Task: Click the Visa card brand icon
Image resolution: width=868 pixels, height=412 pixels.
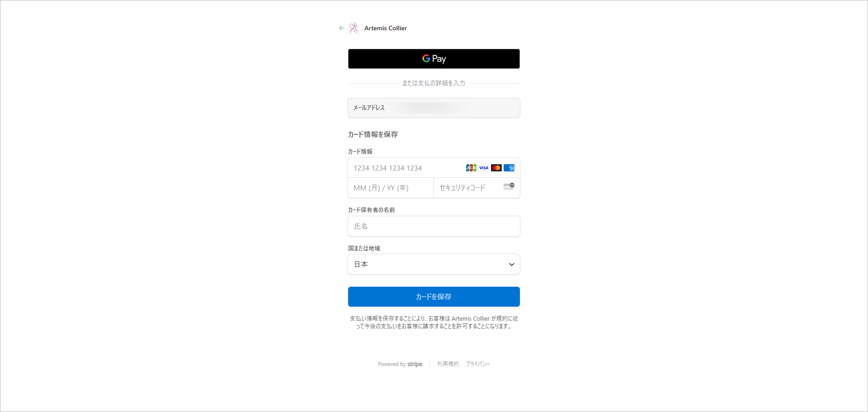Action: pyautogui.click(x=484, y=168)
